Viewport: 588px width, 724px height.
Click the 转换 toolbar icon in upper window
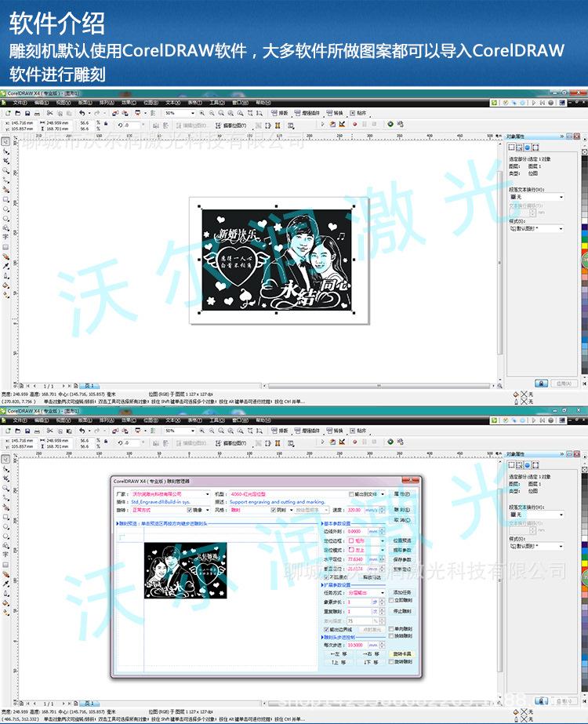pyautogui.click(x=335, y=113)
